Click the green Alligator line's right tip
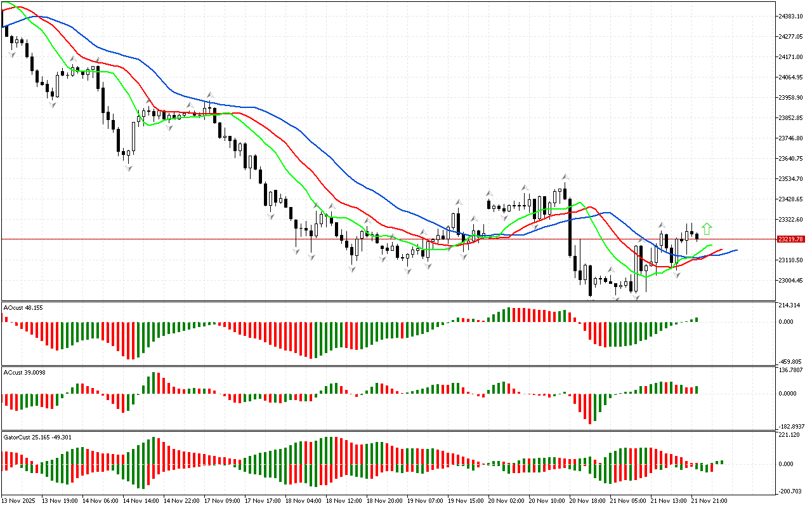 712,245
